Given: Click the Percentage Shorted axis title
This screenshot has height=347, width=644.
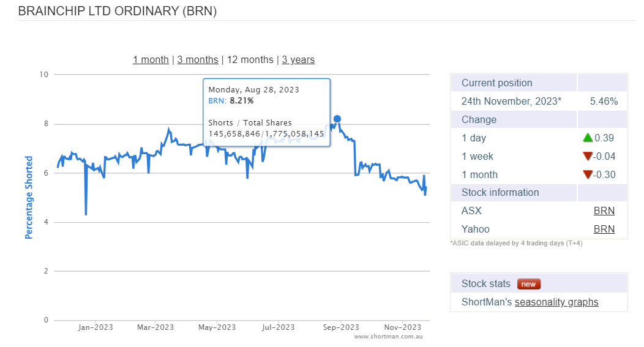Looking at the screenshot, I should pos(29,197).
